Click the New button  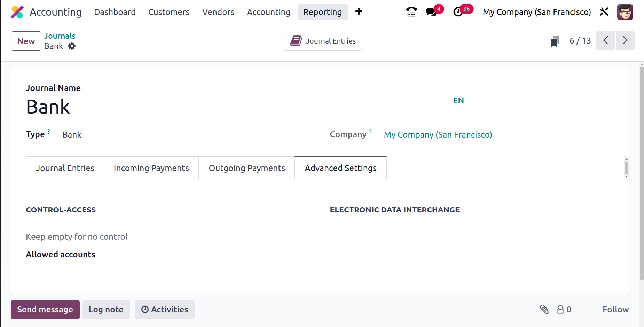pyautogui.click(x=26, y=41)
